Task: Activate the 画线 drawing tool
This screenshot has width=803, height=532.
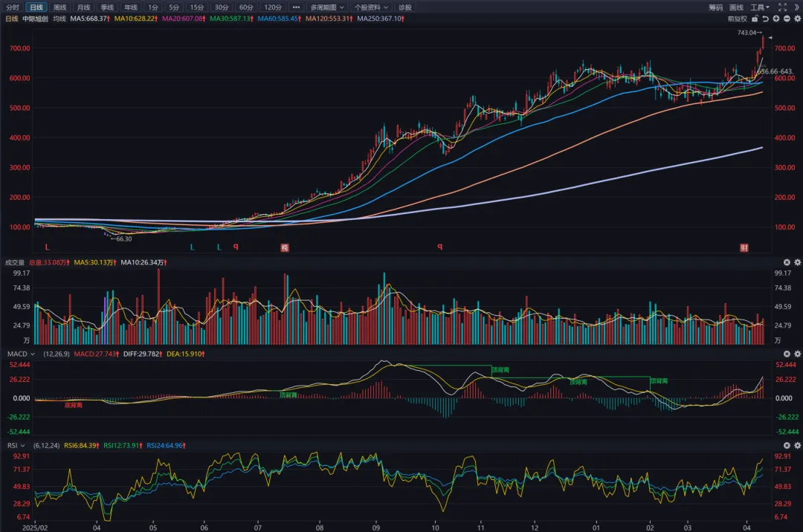Action: [736, 7]
